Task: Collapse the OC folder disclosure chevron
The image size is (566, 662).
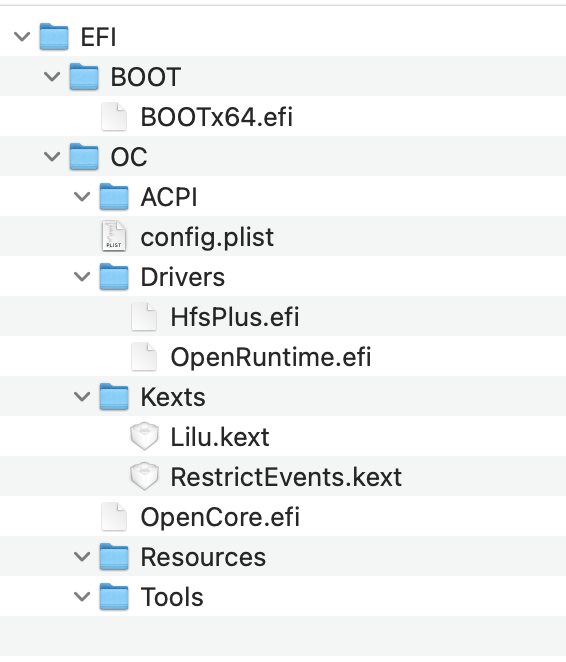Action: (52, 157)
